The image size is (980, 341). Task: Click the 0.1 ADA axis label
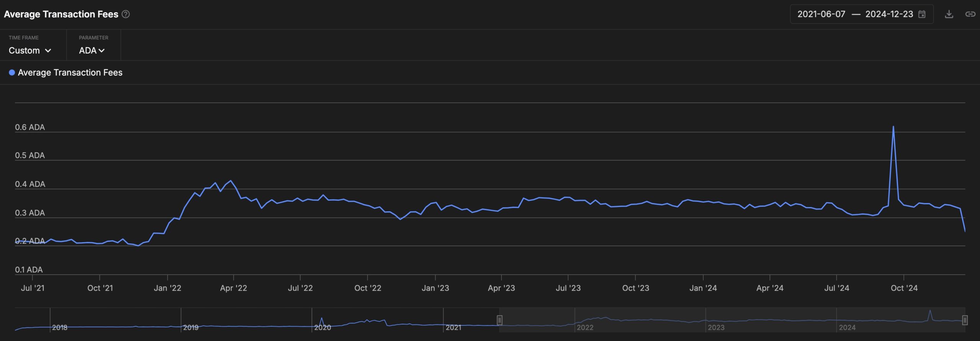(29, 269)
